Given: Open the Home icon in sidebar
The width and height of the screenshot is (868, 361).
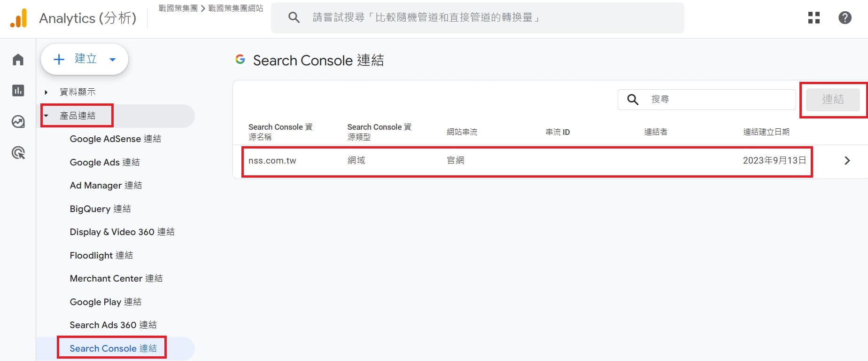Looking at the screenshot, I should click(18, 60).
